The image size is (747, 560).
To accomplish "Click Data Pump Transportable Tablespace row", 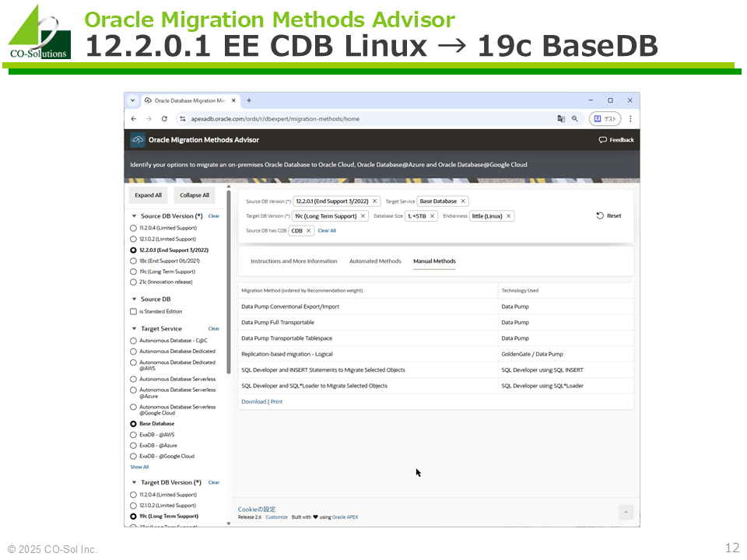I will click(436, 338).
